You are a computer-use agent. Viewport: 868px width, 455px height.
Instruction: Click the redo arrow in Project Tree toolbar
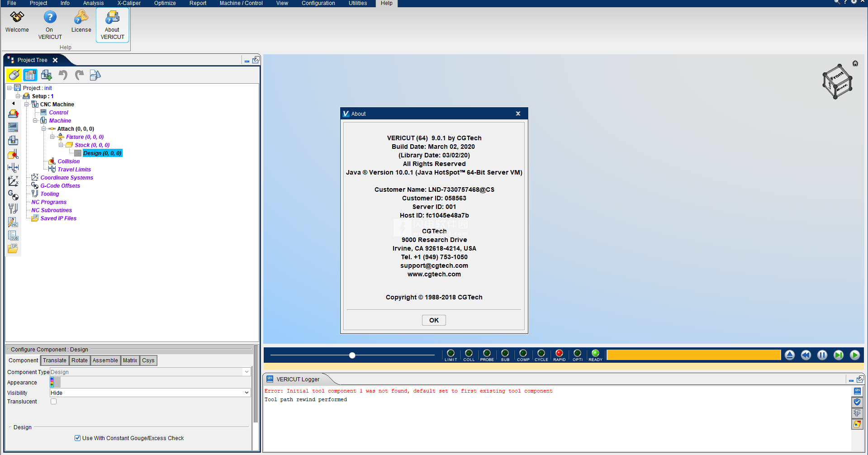79,75
